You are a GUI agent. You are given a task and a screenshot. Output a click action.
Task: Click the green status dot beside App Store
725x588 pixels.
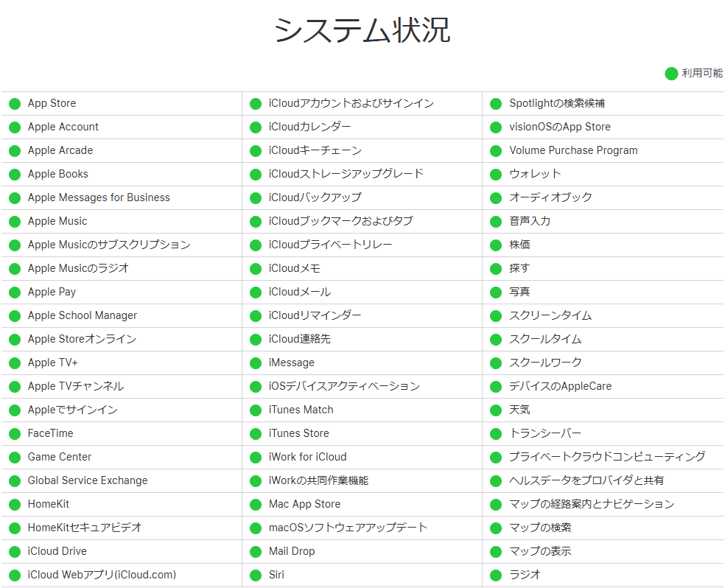[15, 104]
